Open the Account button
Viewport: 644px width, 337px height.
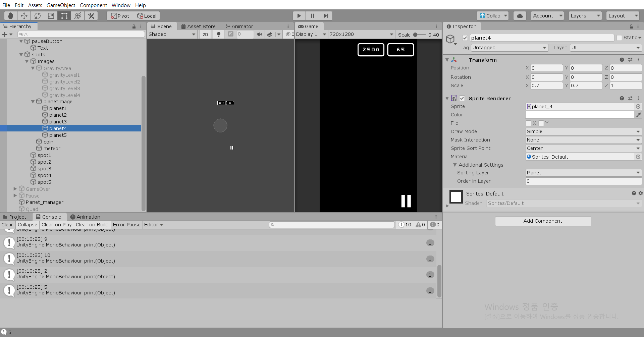(547, 16)
